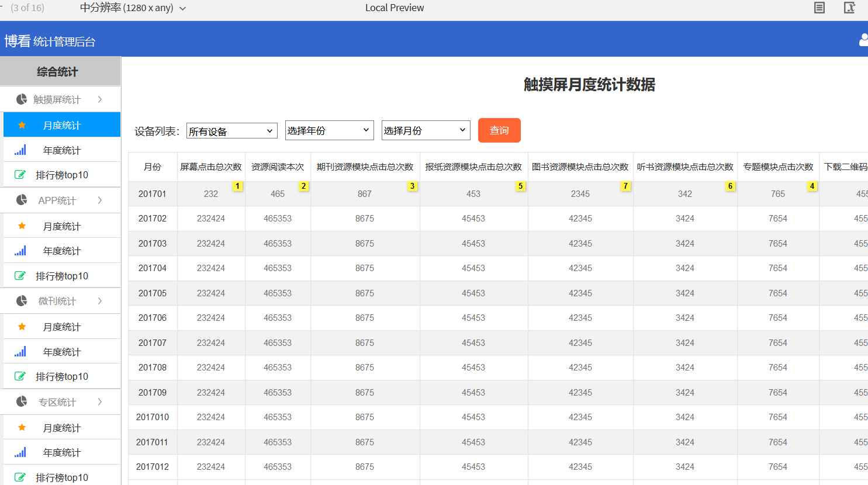The width and height of the screenshot is (868, 485).
Task: Click the 867 cell in the 201701 row
Action: pyautogui.click(x=365, y=194)
